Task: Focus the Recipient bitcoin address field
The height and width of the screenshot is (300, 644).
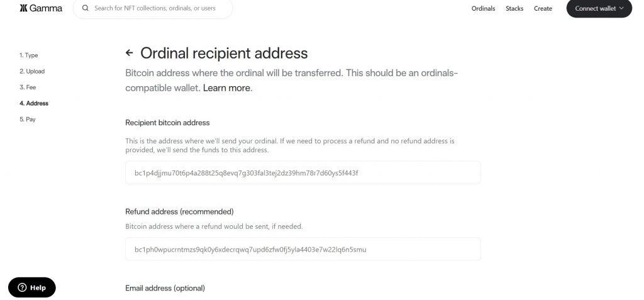Action: coord(303,172)
